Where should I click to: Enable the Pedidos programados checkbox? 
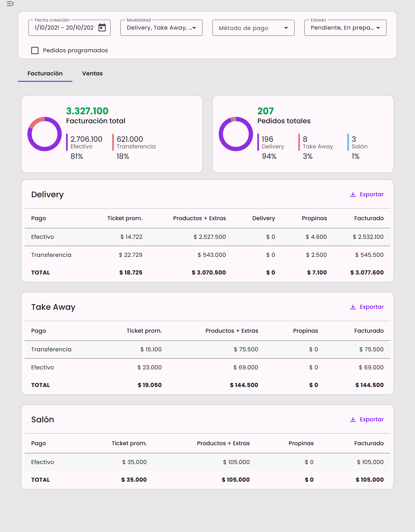35,50
